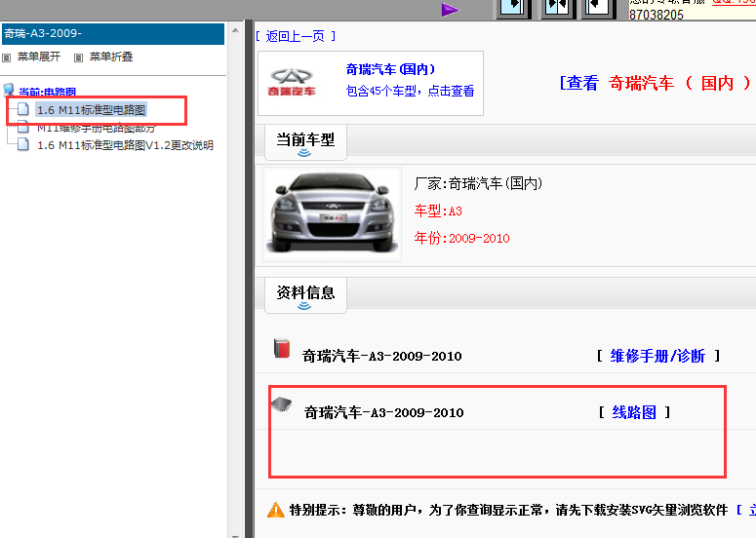Select the 当前车型 tab header
Viewport: 756px width, 538px height.
pos(305,142)
